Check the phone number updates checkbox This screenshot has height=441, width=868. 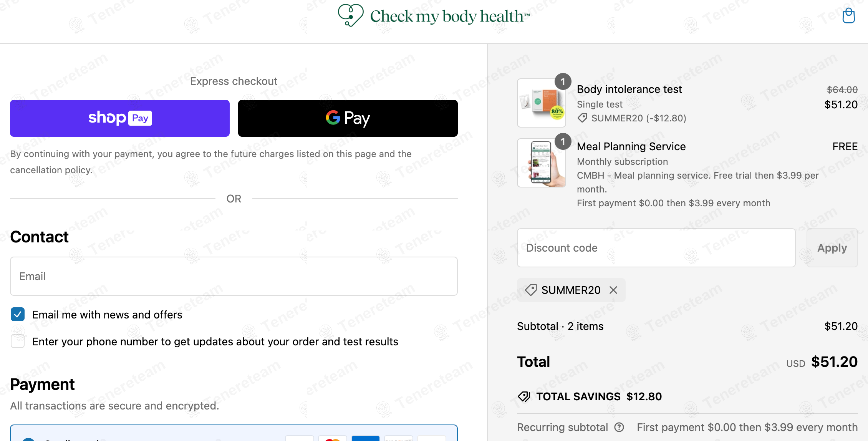[x=18, y=341]
